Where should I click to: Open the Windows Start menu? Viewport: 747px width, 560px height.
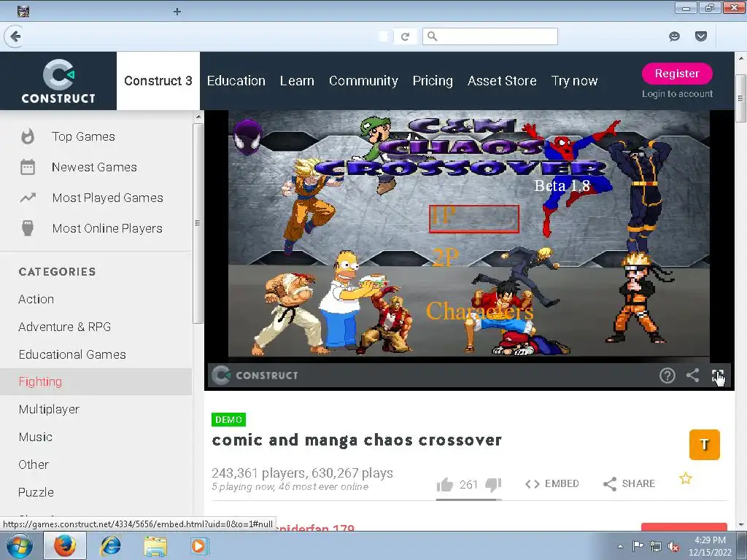[20, 546]
